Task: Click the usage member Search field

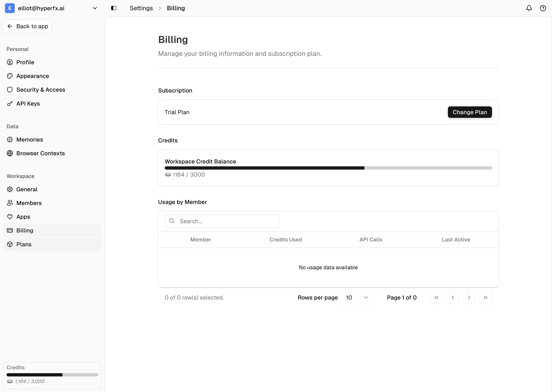Action: tap(222, 221)
